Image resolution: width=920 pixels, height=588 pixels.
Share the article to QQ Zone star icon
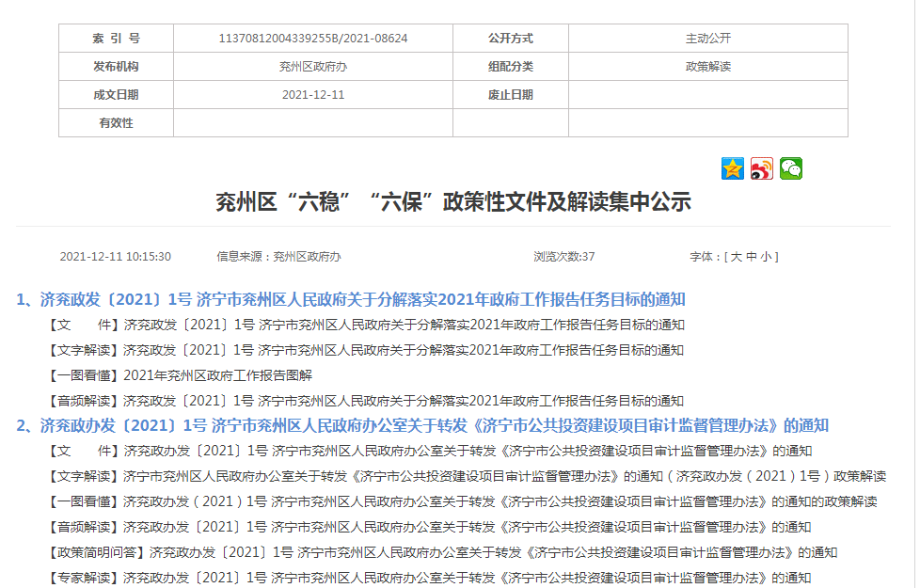pyautogui.click(x=732, y=168)
